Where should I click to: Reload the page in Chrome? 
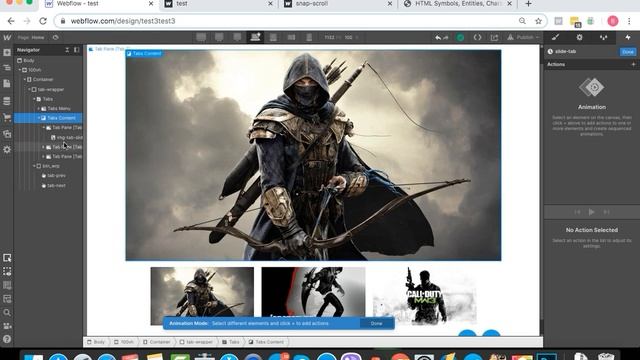click(x=43, y=21)
